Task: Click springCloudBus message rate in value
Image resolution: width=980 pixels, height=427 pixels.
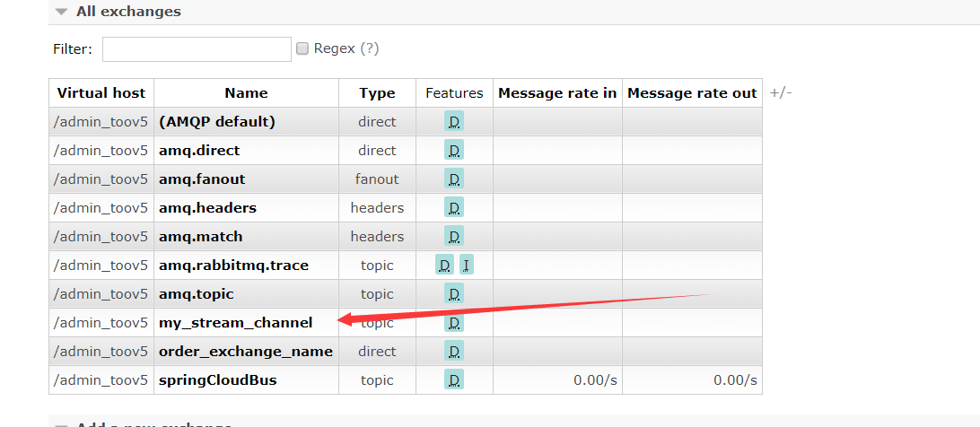Action: 595,380
